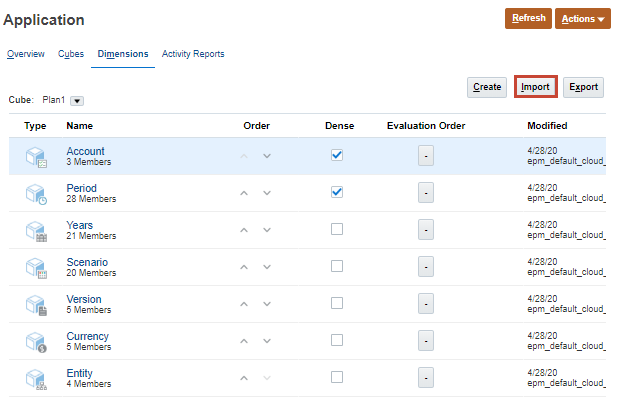Sort by the Name column header

pos(80,126)
